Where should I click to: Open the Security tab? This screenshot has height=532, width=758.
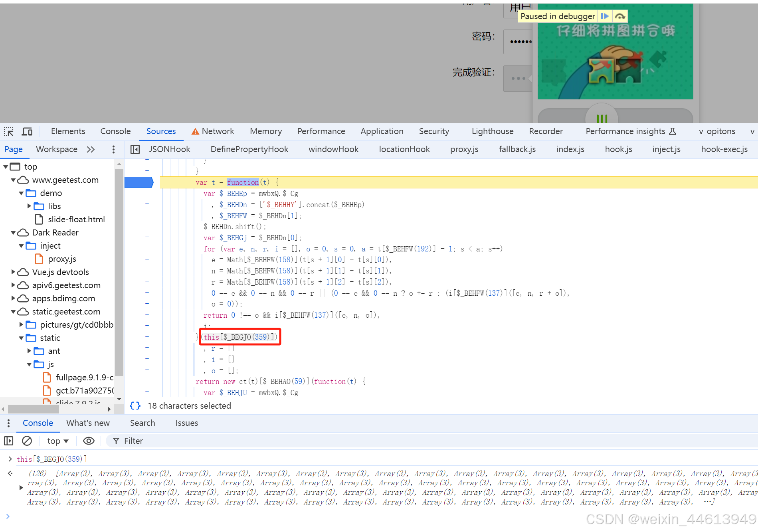(434, 131)
